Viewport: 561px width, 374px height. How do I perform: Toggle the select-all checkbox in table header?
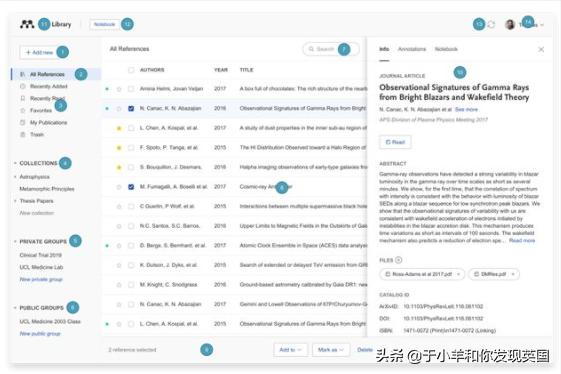[131, 70]
